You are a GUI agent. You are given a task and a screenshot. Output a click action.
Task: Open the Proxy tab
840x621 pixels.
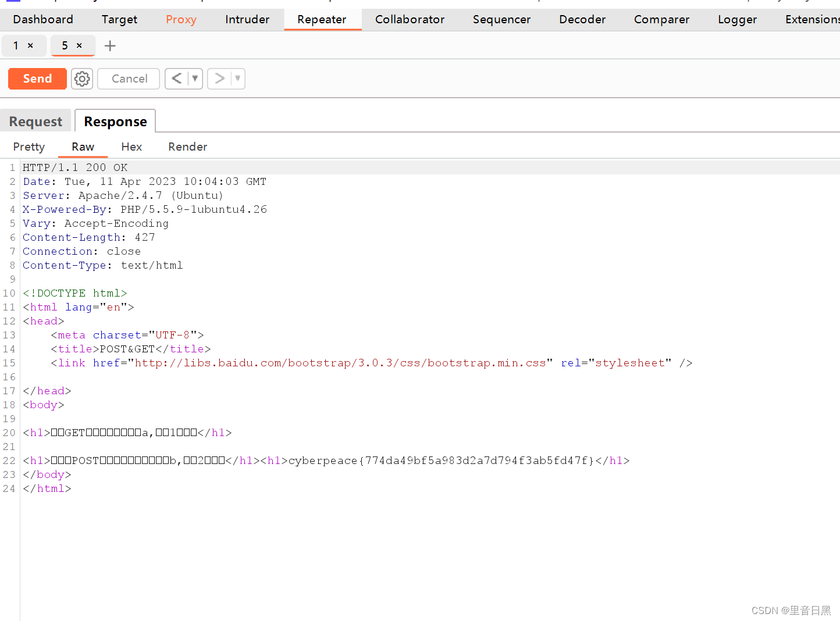click(181, 19)
